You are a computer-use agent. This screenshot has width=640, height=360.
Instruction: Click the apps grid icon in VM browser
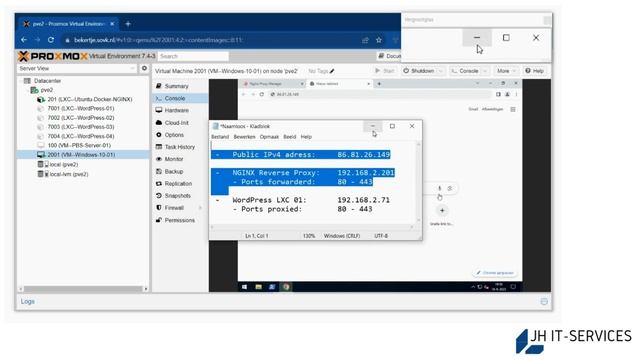(x=513, y=109)
